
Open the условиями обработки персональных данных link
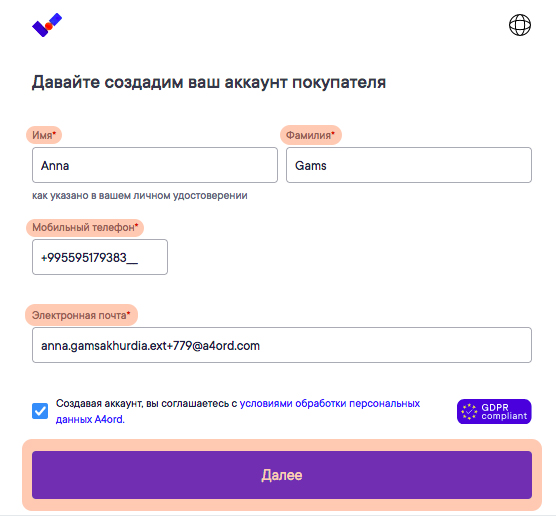coord(238,411)
